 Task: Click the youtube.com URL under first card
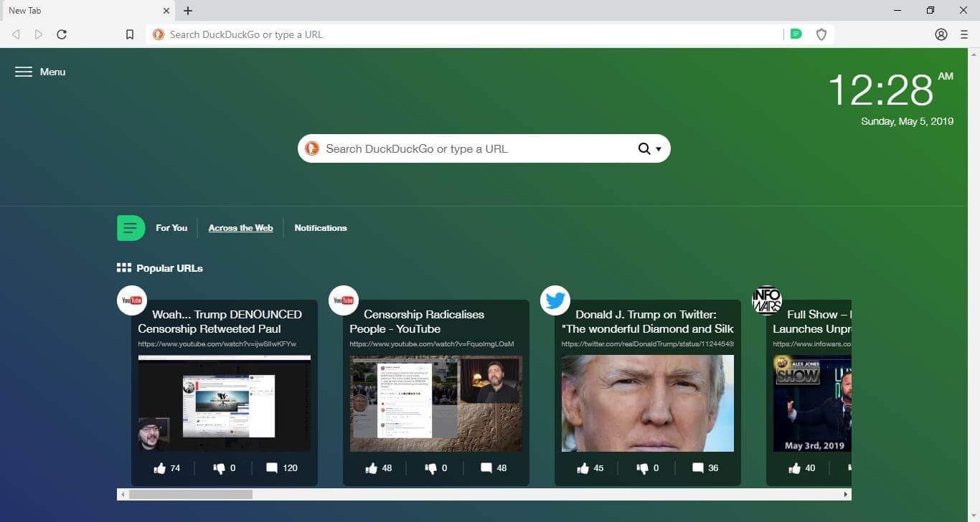[x=217, y=344]
